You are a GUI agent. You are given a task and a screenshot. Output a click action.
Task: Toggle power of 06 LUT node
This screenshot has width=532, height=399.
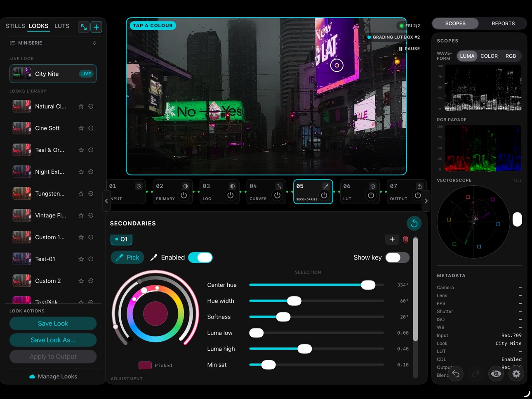click(x=371, y=195)
